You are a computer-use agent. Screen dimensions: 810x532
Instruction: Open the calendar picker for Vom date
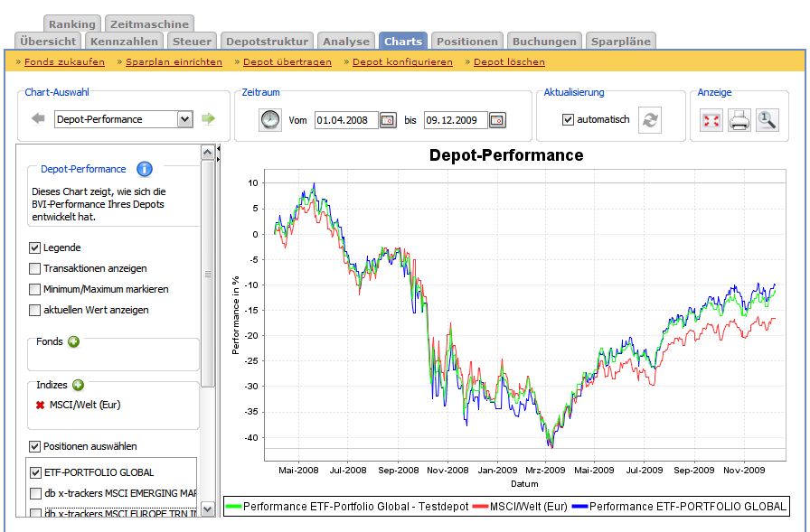click(x=388, y=120)
